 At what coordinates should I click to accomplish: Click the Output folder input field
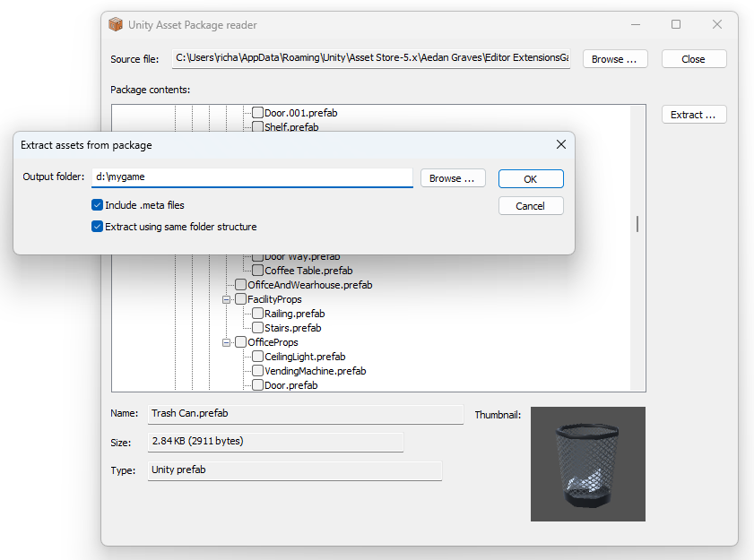[x=252, y=177]
